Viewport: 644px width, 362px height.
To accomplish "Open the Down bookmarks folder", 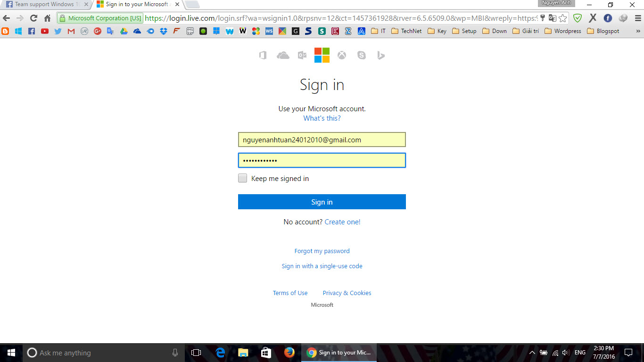I will (495, 31).
